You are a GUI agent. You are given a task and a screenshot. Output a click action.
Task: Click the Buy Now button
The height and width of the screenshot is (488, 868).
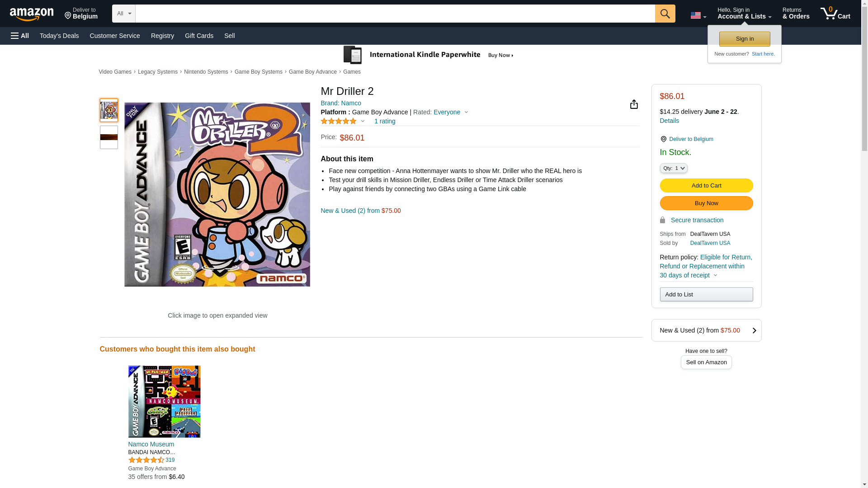[x=706, y=203]
